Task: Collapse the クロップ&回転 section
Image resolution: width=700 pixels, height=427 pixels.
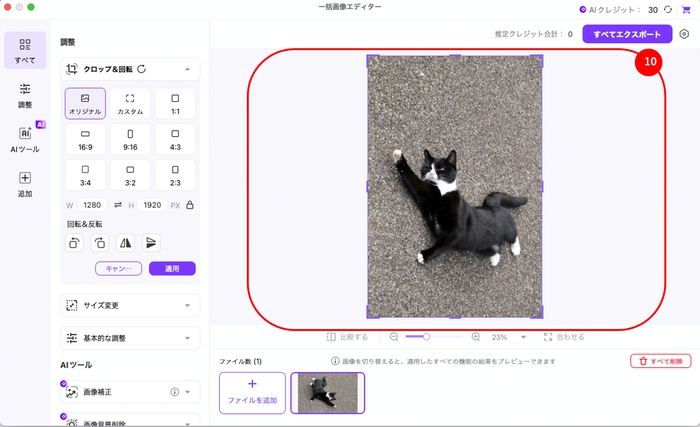Action: pyautogui.click(x=188, y=69)
